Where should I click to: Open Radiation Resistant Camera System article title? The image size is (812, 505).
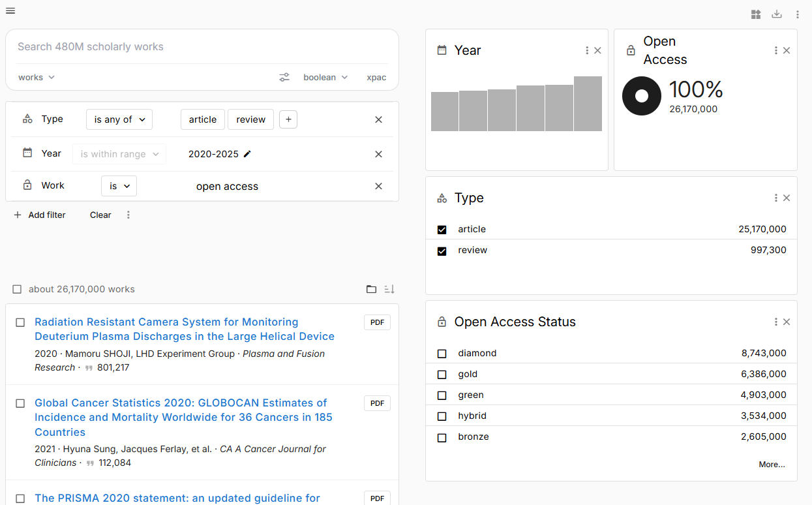185,329
